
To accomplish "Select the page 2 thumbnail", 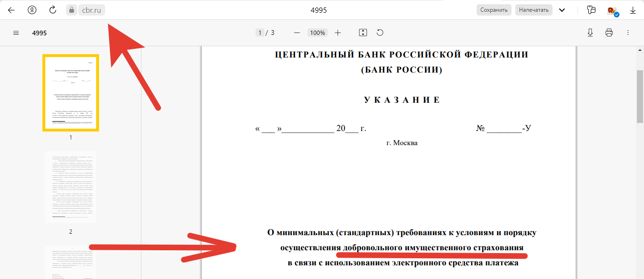I will 70,187.
